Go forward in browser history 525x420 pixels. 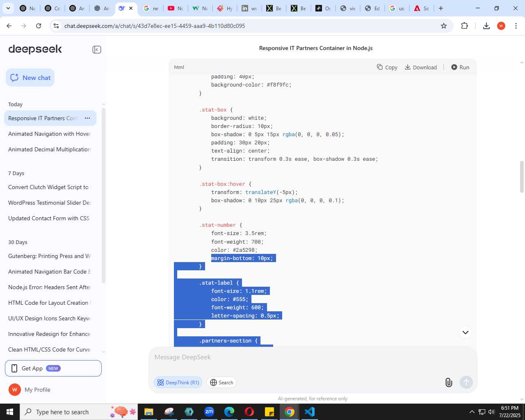click(x=24, y=26)
